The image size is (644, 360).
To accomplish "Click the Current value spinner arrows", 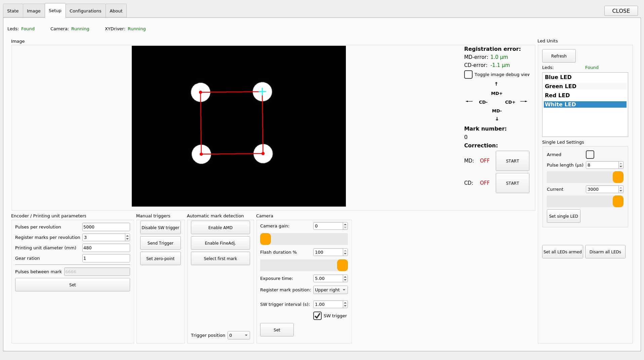I will [621, 189].
